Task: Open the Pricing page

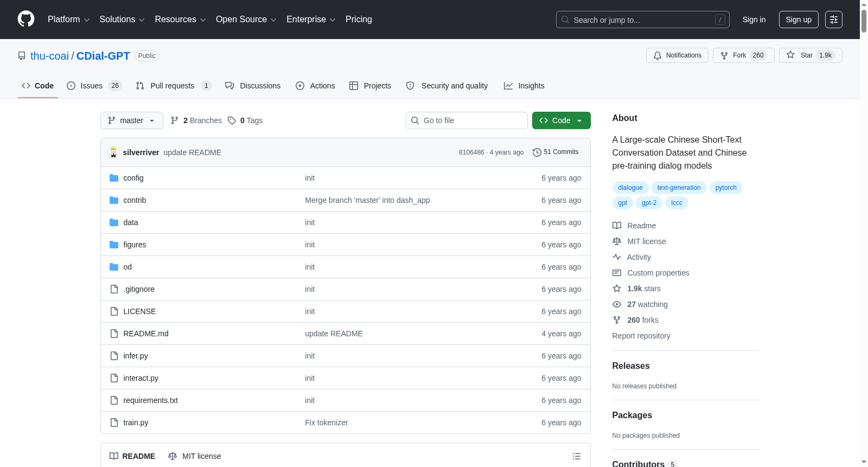Action: [x=359, y=20]
